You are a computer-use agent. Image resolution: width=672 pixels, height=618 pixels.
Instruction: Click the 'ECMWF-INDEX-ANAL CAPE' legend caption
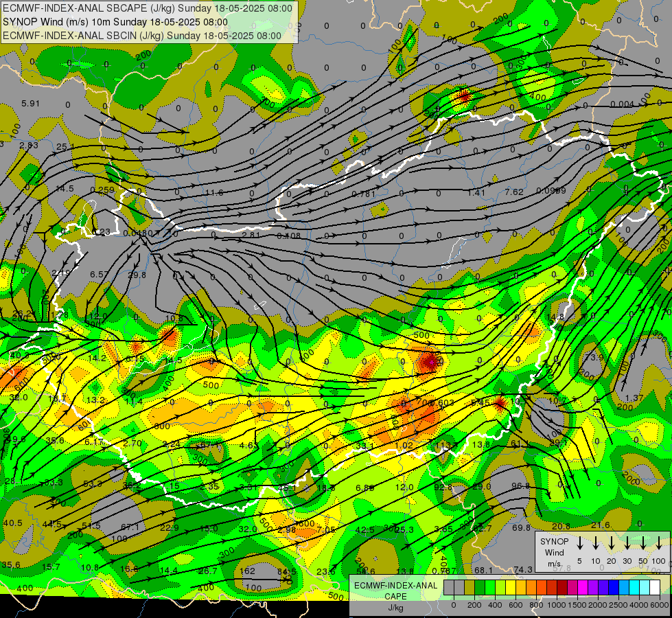(x=395, y=591)
